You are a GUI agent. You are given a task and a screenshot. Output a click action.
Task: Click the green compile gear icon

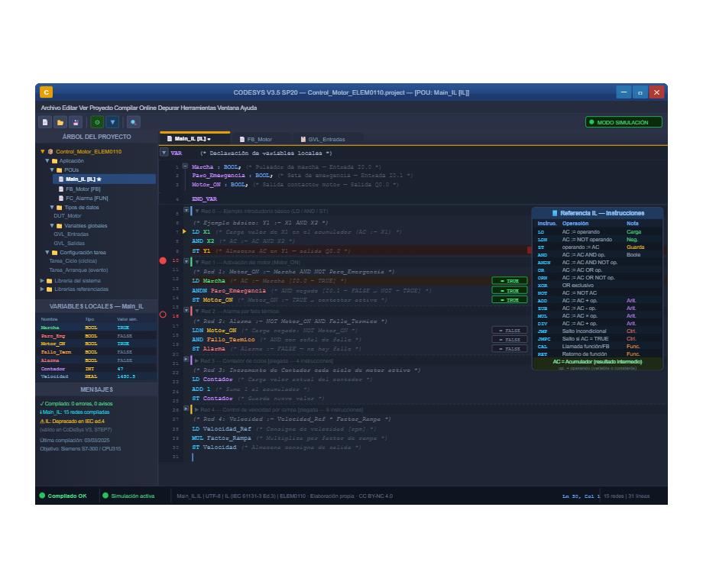pyautogui.click(x=97, y=122)
